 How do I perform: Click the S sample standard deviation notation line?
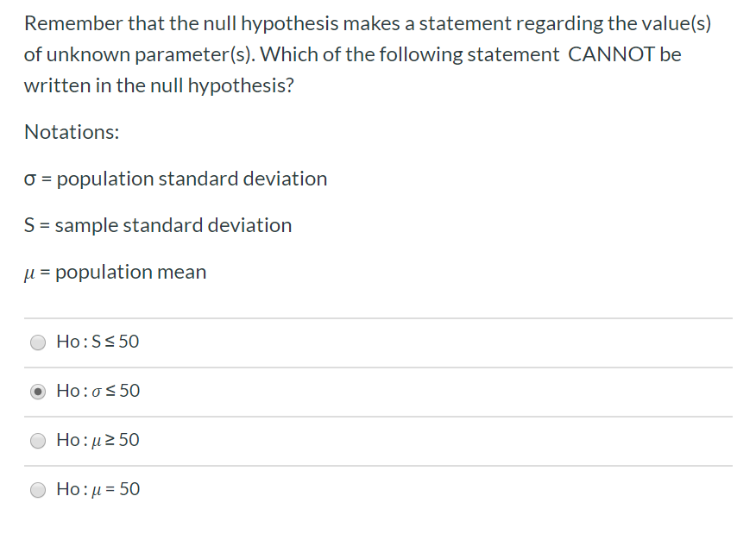(158, 225)
